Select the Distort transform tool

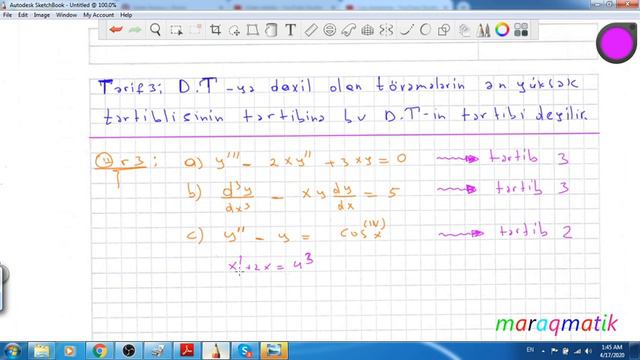[x=253, y=30]
